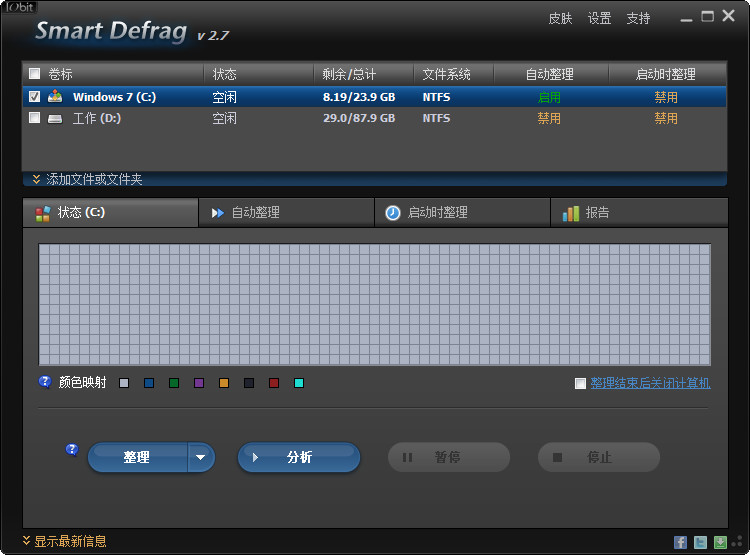The image size is (750, 555).
Task: Click 整理结束后关闭计算机 link
Action: click(x=651, y=383)
